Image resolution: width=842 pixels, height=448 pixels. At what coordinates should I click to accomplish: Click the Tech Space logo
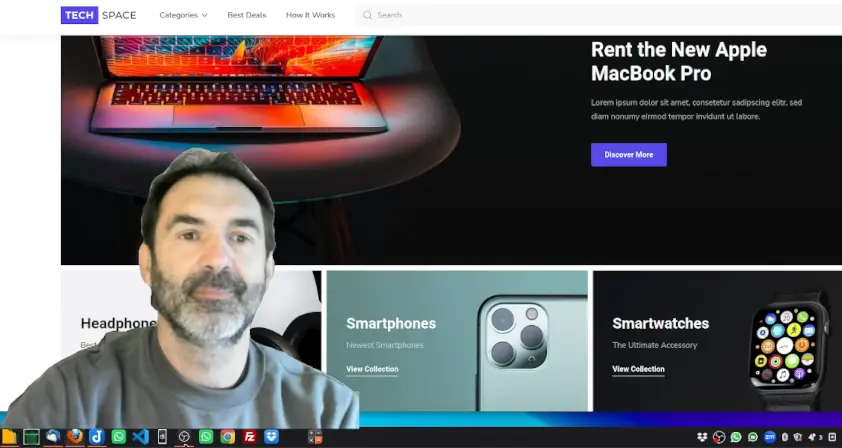pyautogui.click(x=99, y=15)
